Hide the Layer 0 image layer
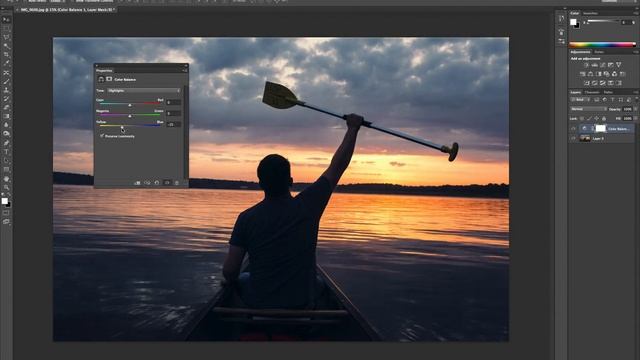This screenshot has width=640, height=360. (x=573, y=138)
